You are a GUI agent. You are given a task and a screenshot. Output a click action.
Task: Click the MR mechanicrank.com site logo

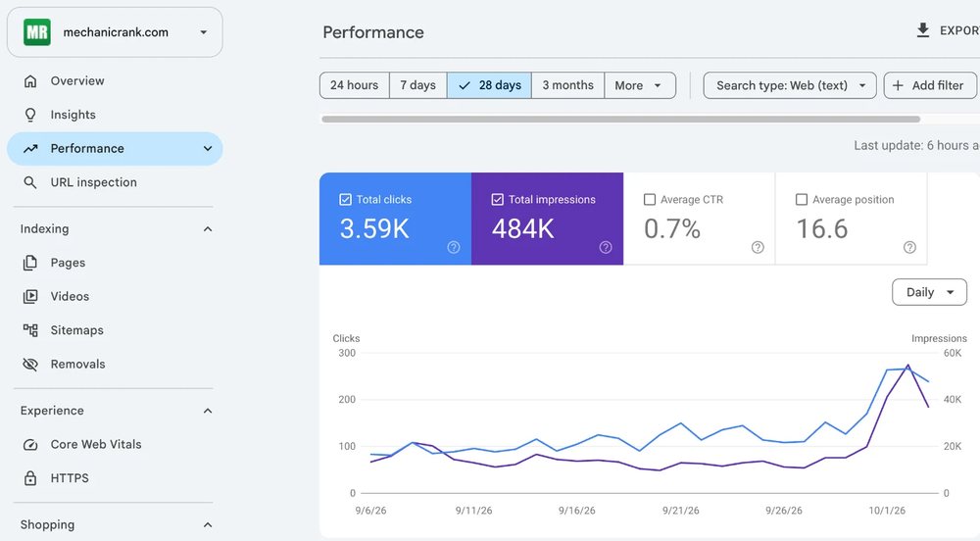coord(37,32)
